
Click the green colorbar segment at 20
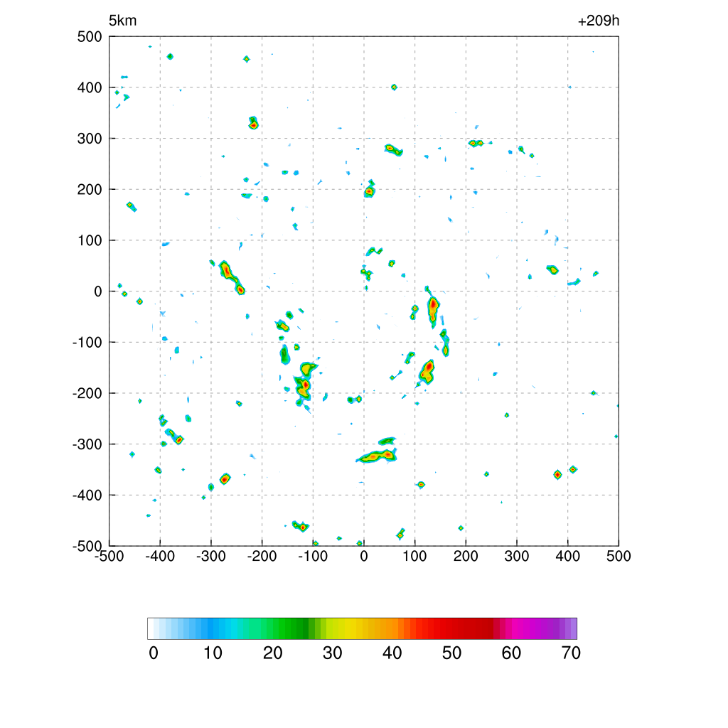[272, 628]
